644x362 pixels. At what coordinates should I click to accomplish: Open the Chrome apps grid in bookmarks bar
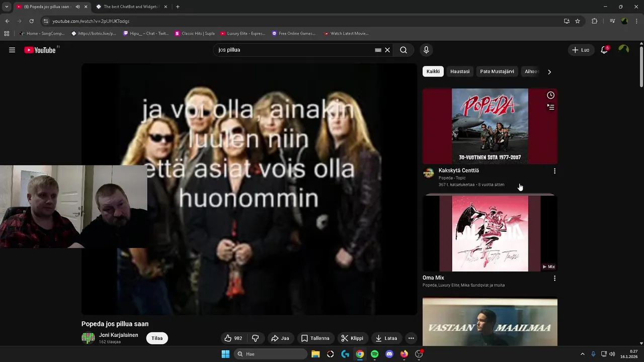[7, 34]
